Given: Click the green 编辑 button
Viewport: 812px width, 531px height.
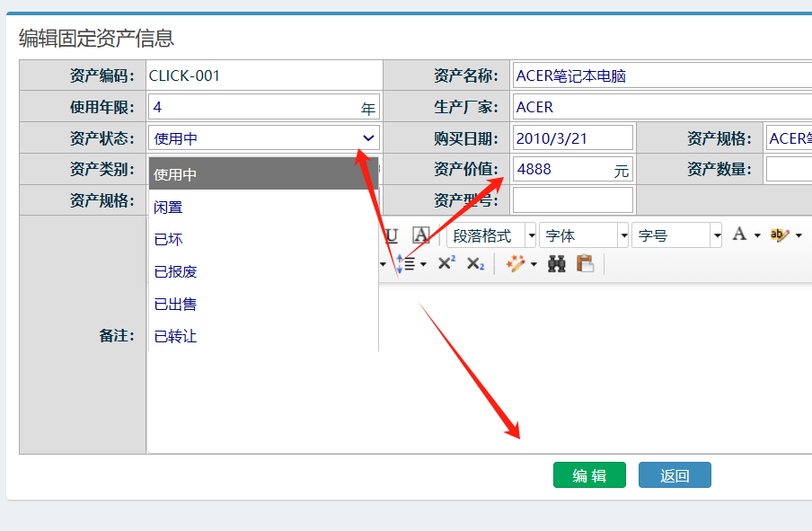Looking at the screenshot, I should click(589, 475).
